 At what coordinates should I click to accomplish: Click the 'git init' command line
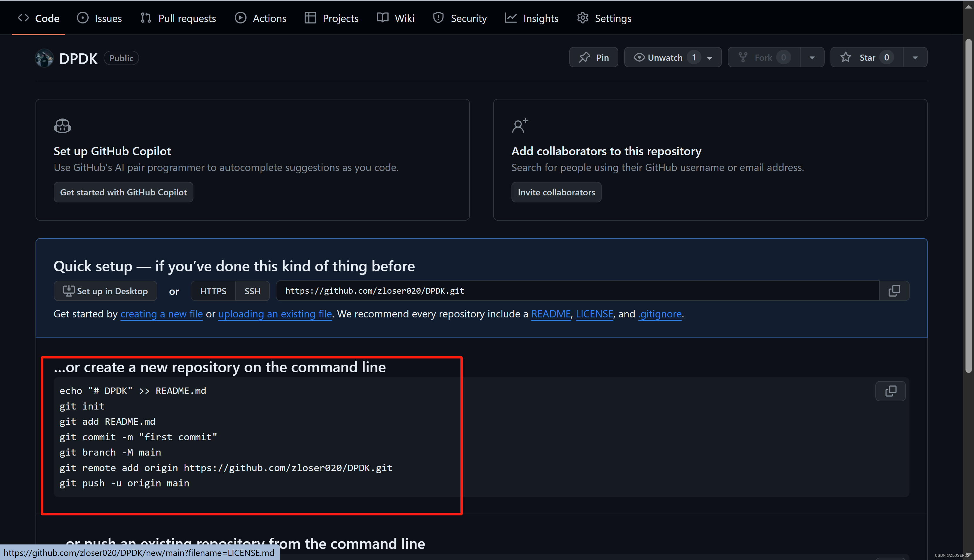[x=82, y=406]
